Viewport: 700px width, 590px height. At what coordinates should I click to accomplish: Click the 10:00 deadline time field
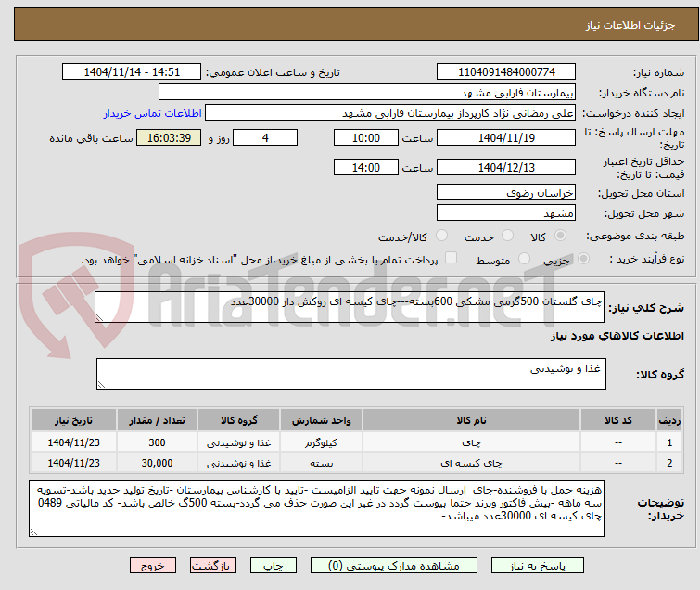point(365,137)
